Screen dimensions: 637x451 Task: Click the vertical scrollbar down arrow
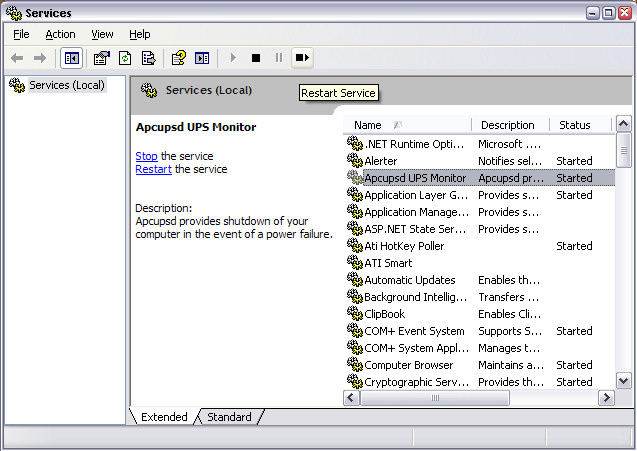[x=624, y=380]
